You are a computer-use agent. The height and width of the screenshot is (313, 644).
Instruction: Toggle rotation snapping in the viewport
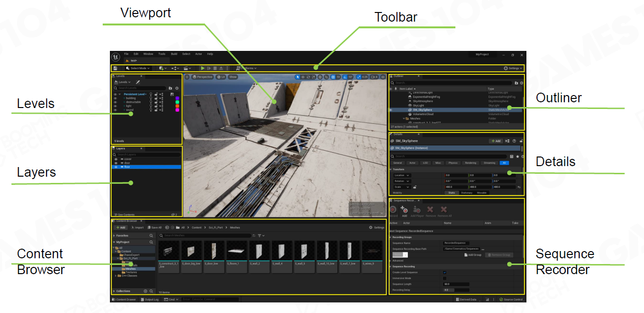point(345,77)
